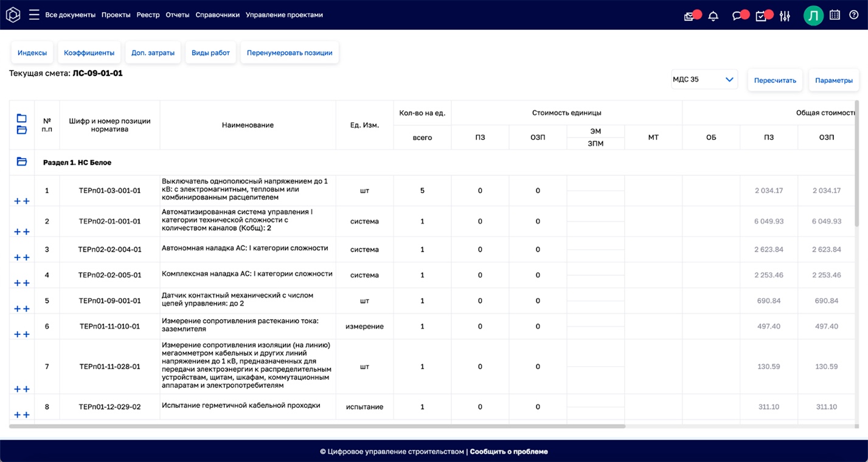Click name Автономная наладка АС: I категории сложности
This screenshot has height=462, width=868.
tap(245, 248)
